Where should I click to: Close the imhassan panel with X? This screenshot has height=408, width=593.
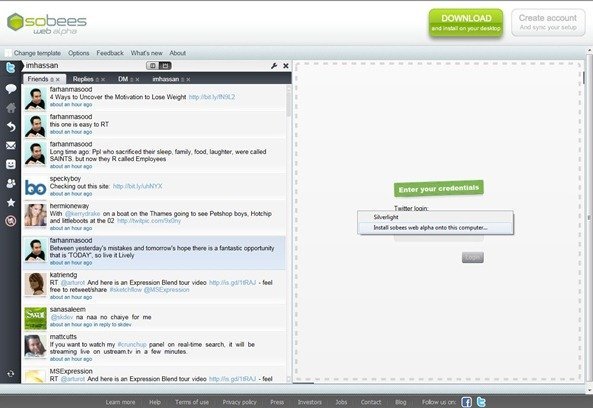(286, 66)
